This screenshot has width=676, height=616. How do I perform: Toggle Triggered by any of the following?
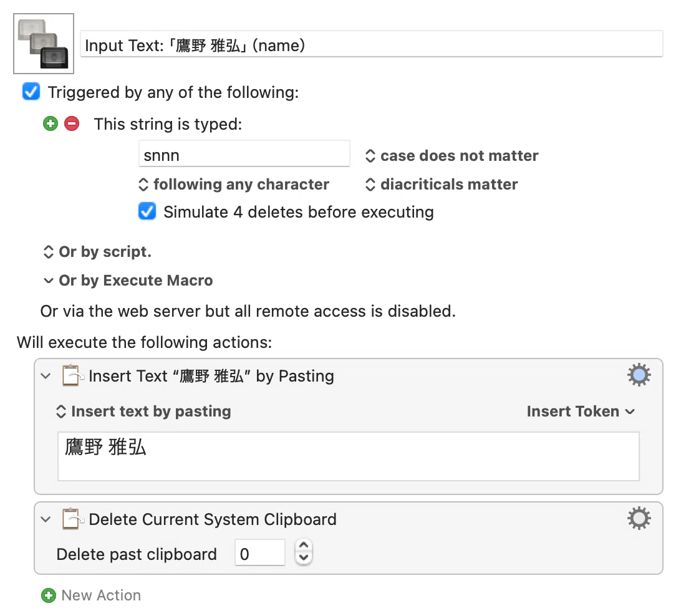coord(31,92)
